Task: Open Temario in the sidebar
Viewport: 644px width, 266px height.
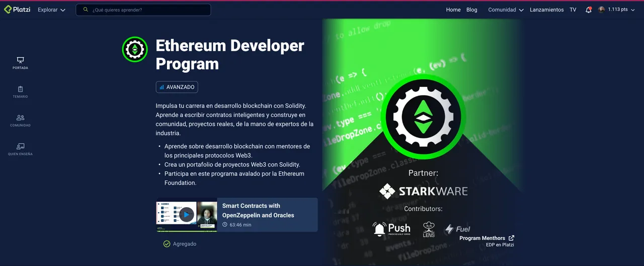Action: click(x=20, y=92)
